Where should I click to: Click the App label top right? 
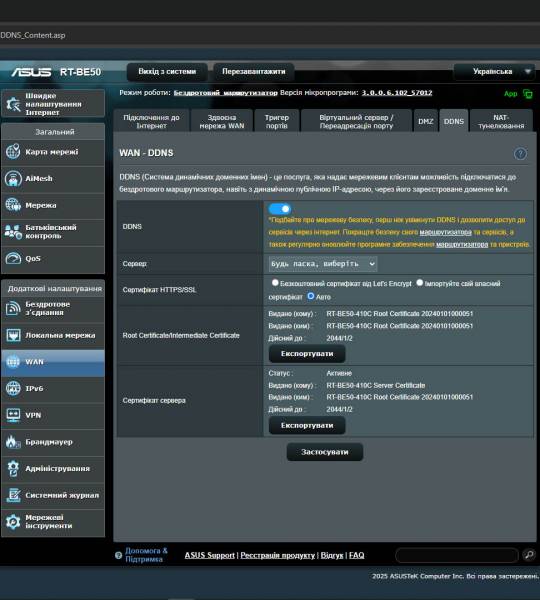coord(511,94)
